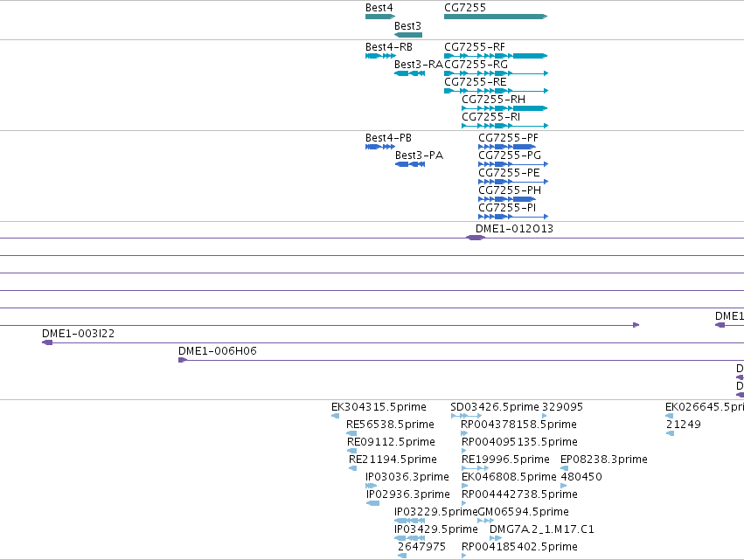Screen dimensions: 744x560
Task: Click the Best3-PA CDS feature
Action: 410,164
